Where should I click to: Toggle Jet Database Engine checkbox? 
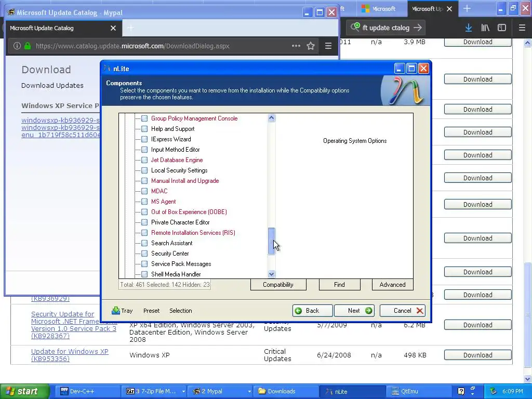click(x=144, y=160)
